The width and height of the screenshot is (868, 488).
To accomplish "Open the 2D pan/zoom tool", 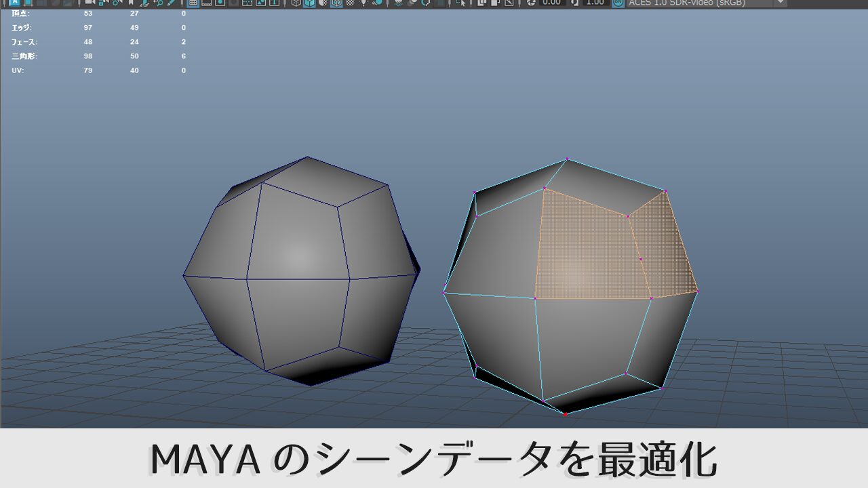I will 160,5.
